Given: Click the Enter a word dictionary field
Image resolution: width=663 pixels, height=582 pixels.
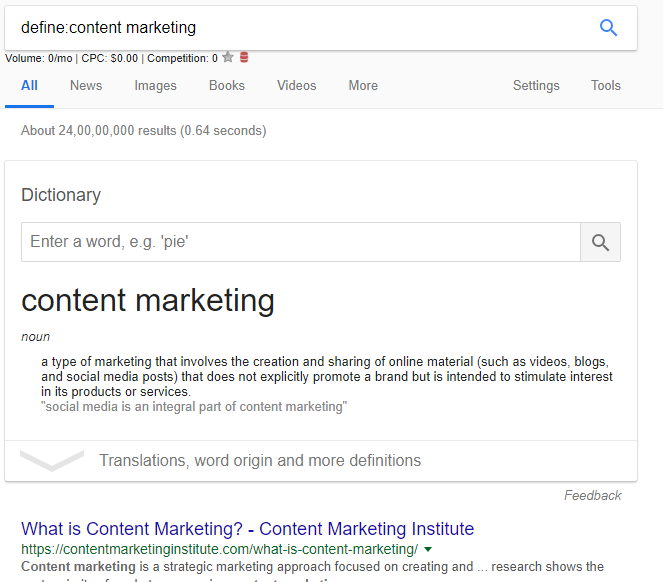Looking at the screenshot, I should point(300,242).
